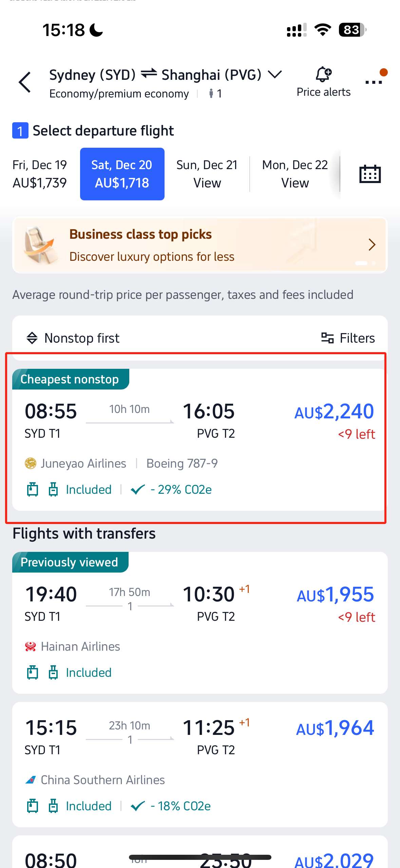Screen dimensions: 400x868
Task: Tap the Hainan Airlines logo
Action: click(x=31, y=646)
